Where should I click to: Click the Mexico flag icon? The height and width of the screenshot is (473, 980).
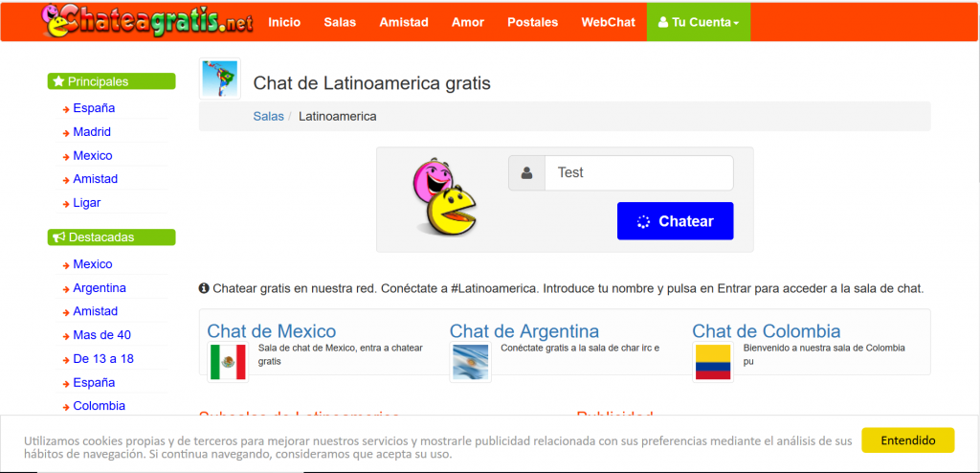click(x=228, y=362)
